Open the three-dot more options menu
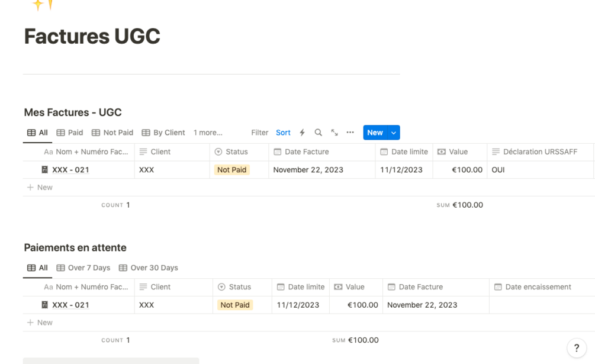 350,133
